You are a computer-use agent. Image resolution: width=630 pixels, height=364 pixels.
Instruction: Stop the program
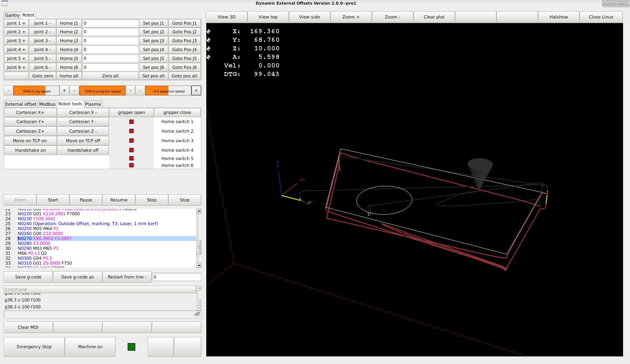[x=185, y=200]
